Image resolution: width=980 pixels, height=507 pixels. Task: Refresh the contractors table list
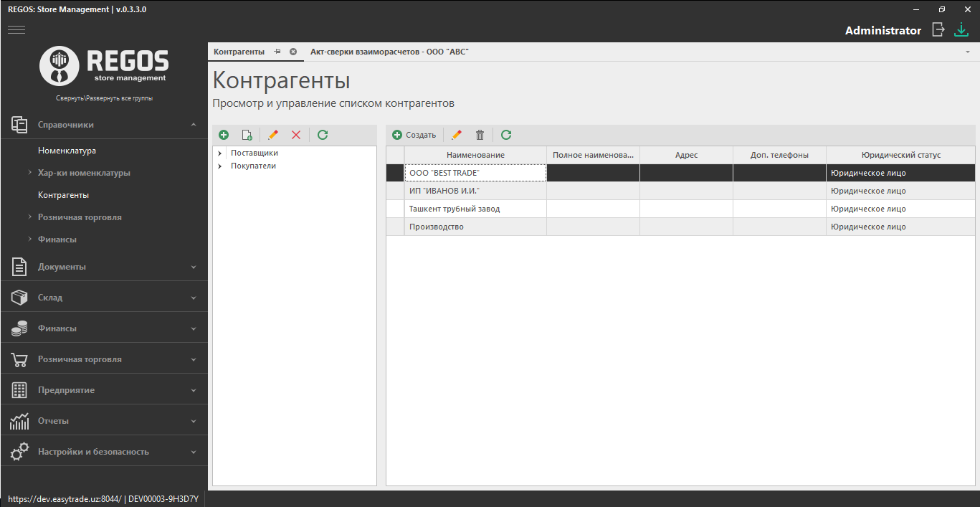point(506,135)
